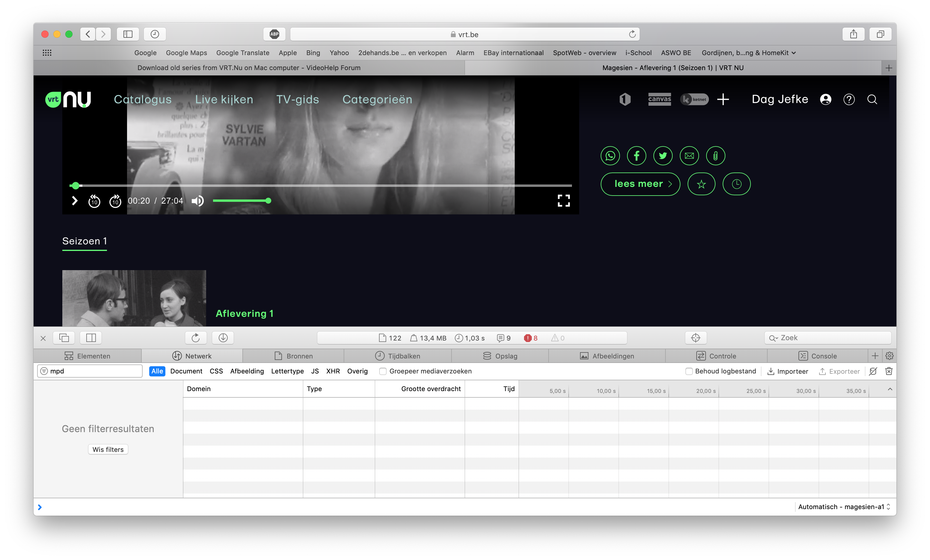Rewind the video 10 seconds

94,201
